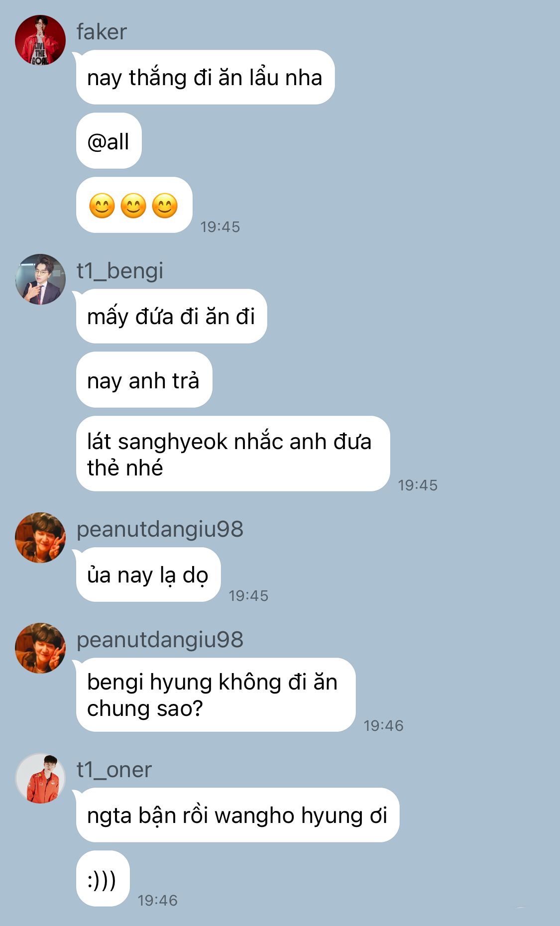Viewport: 560px width, 926px height.
Task: Tap the 19:46 timestamp beside ':)))'
Action: click(x=157, y=900)
